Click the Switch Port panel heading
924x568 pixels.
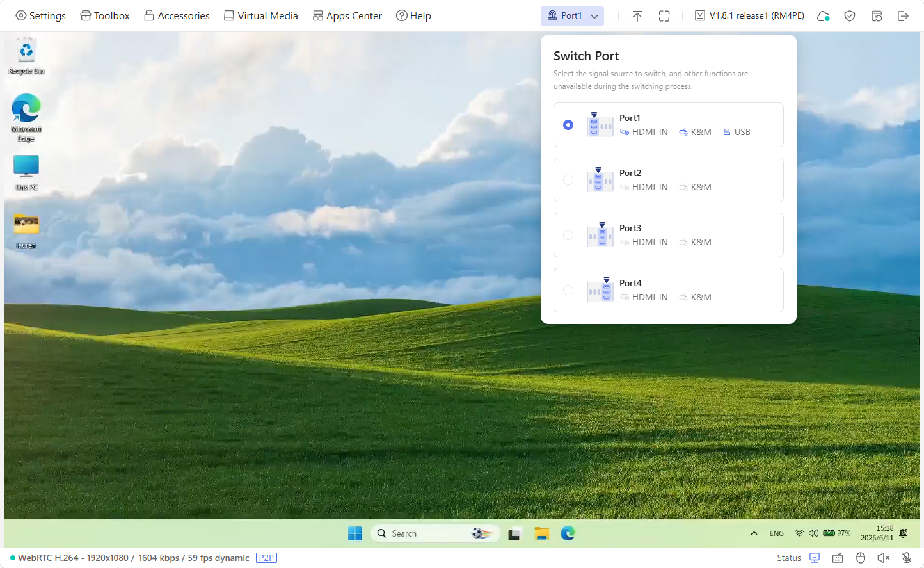click(586, 56)
